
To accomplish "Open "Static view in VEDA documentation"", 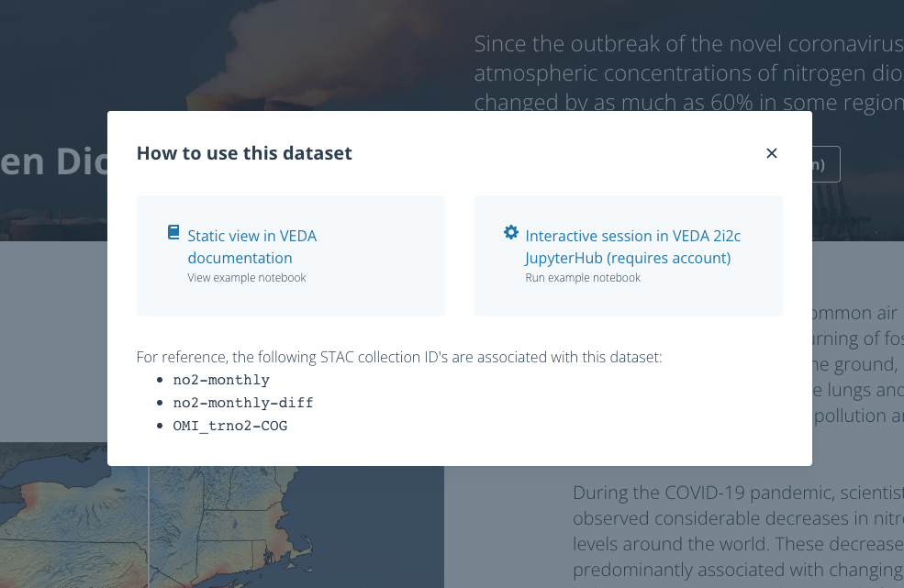I will click(x=252, y=247).
